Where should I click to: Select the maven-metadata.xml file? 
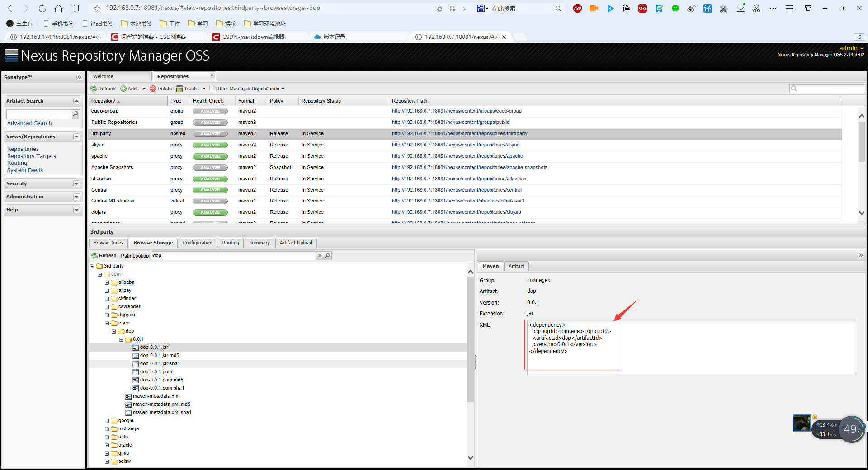click(x=156, y=396)
